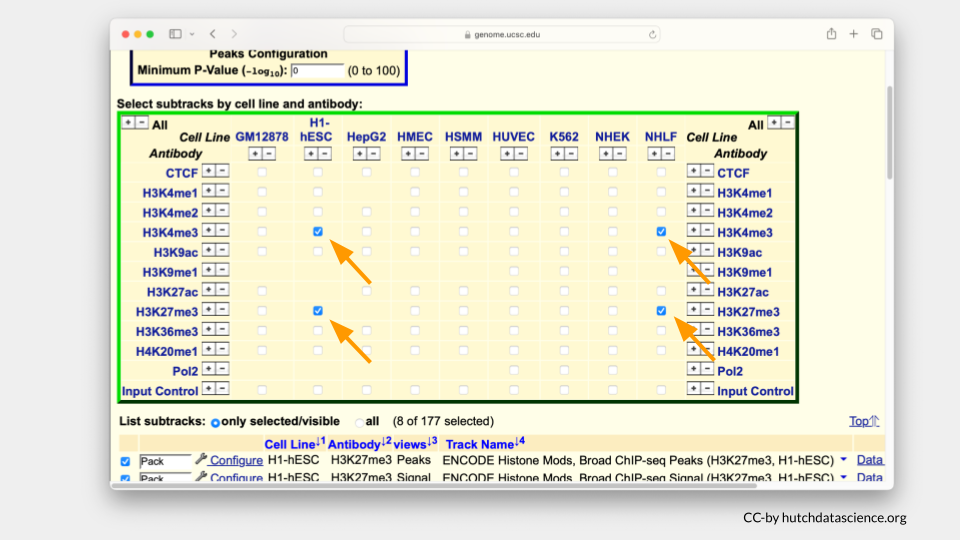This screenshot has width=960, height=540.
Task: Uncheck H3K4me3 for H1-hESC
Action: pyautogui.click(x=318, y=231)
